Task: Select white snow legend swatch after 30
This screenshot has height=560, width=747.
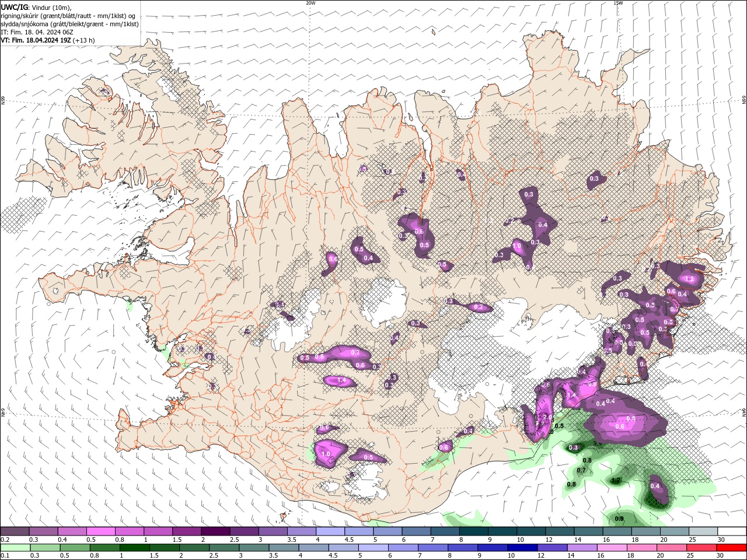Action: (x=732, y=531)
